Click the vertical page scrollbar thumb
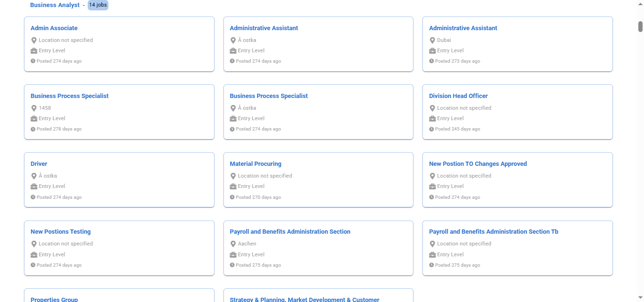644x302 pixels. coord(640,26)
